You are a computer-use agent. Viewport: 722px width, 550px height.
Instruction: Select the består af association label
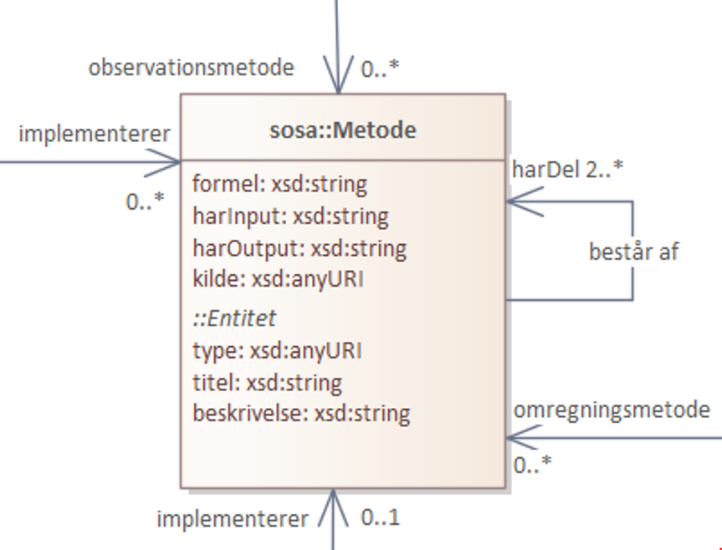pos(634,252)
